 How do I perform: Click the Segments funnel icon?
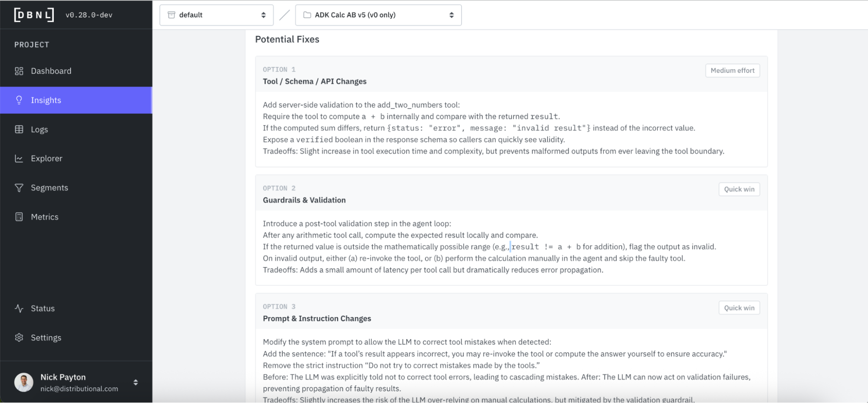pos(19,188)
